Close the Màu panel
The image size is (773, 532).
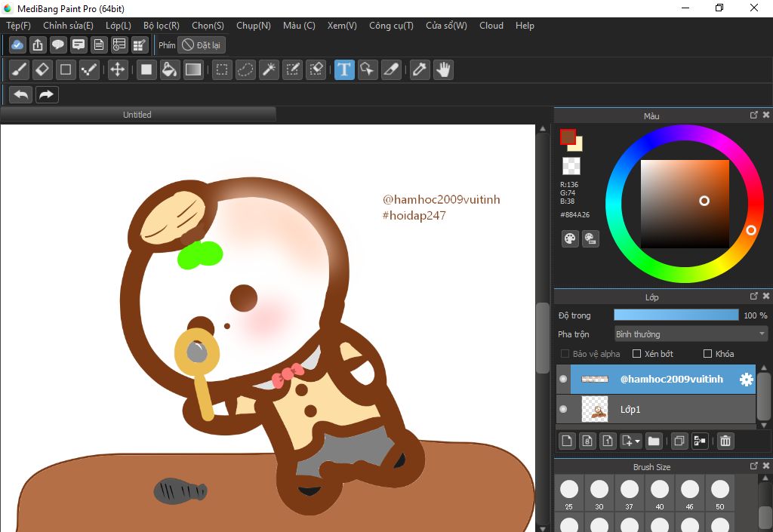(x=766, y=115)
